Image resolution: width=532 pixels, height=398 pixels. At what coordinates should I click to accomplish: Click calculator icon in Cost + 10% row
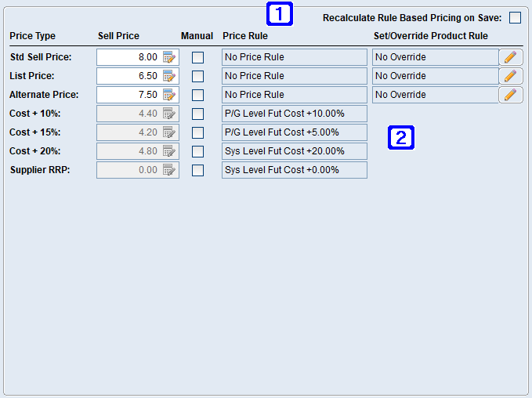coord(170,114)
